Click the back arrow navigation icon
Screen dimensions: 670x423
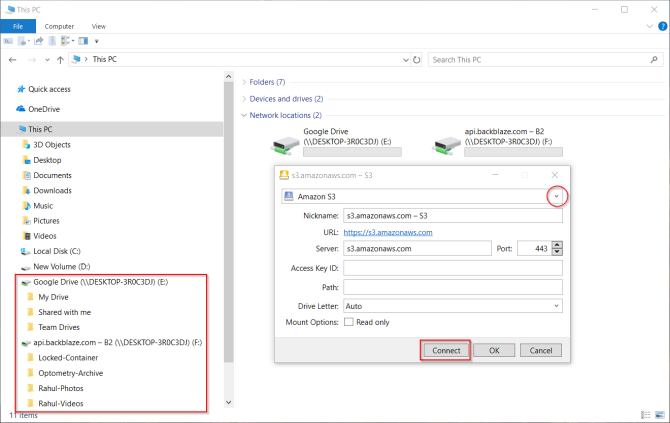[x=12, y=60]
